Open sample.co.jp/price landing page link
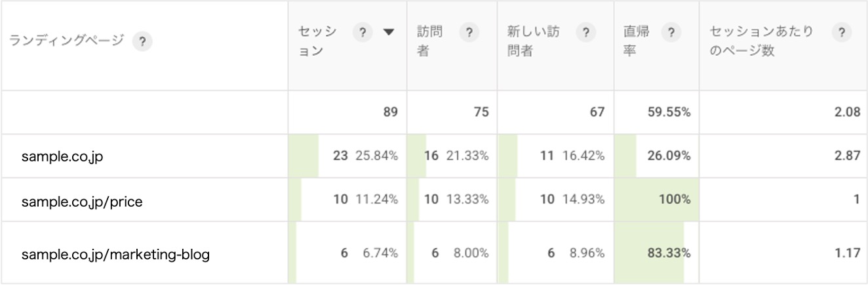Image resolution: width=868 pixels, height=285 pixels. tap(82, 200)
